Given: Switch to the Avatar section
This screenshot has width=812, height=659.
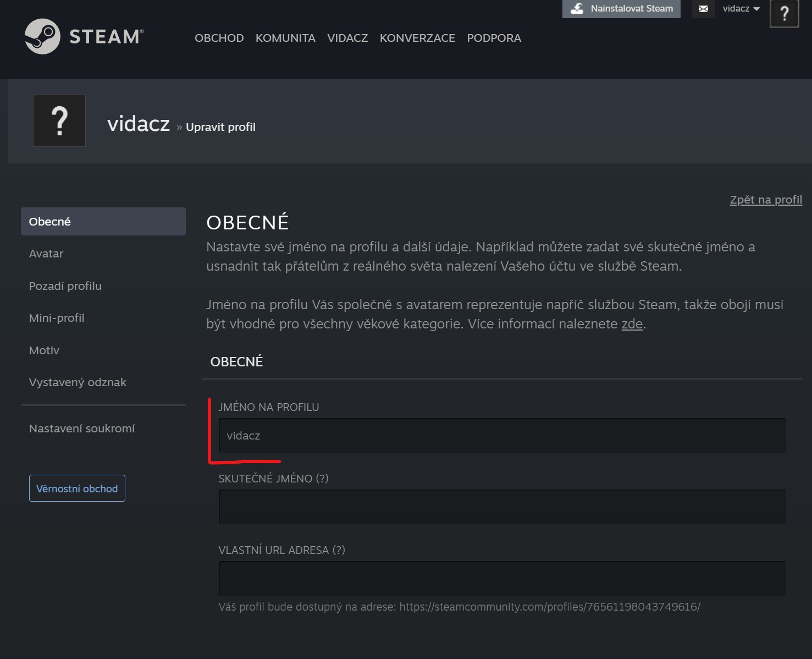Looking at the screenshot, I should coord(46,254).
